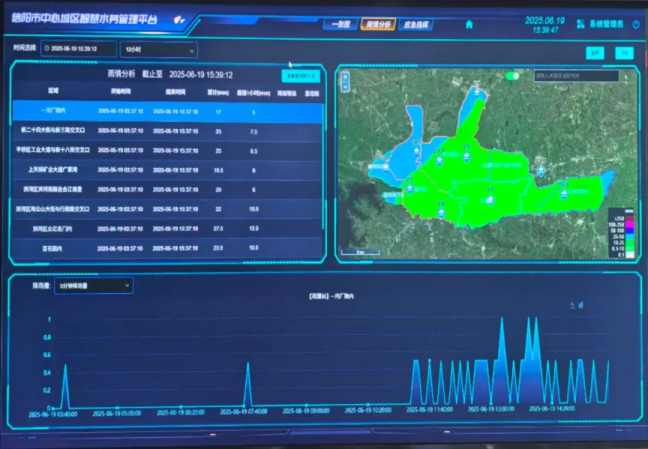
Task: Click the map zoom control at top-left
Action: tap(346, 77)
